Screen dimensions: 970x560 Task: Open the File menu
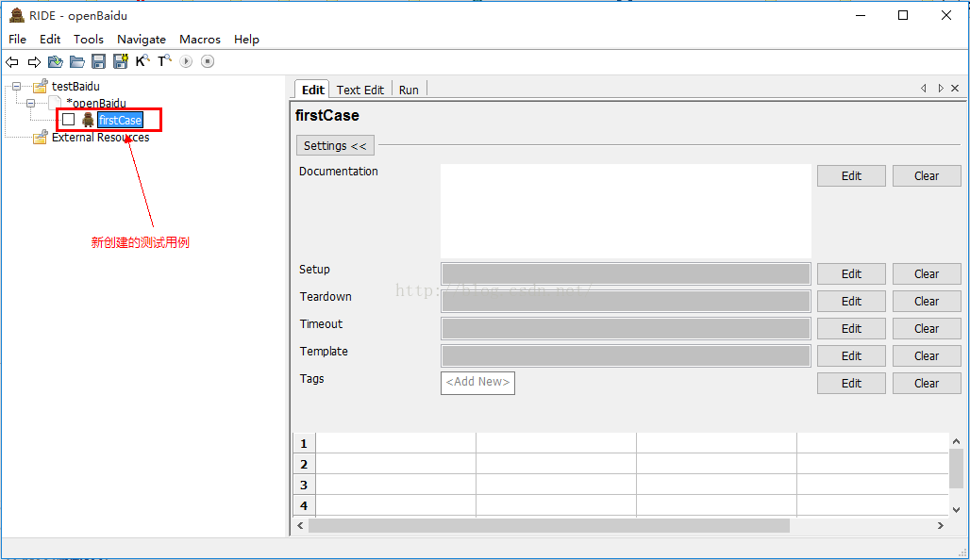pyautogui.click(x=17, y=39)
